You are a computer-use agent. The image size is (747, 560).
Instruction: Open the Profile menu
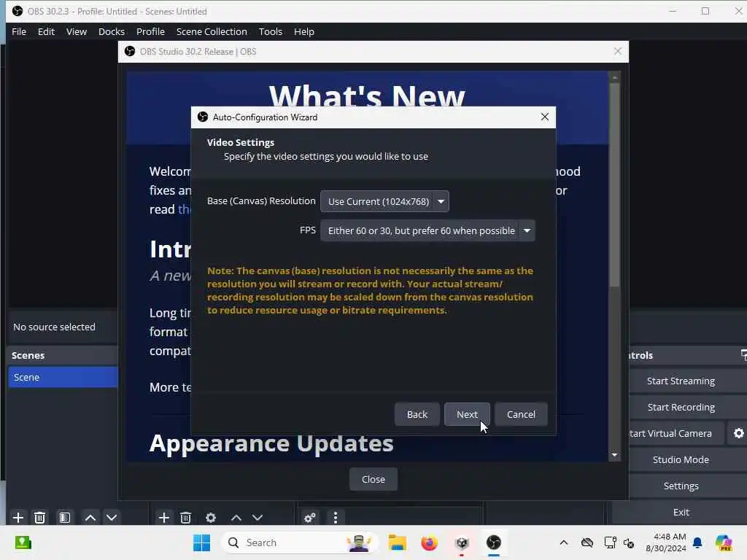150,31
